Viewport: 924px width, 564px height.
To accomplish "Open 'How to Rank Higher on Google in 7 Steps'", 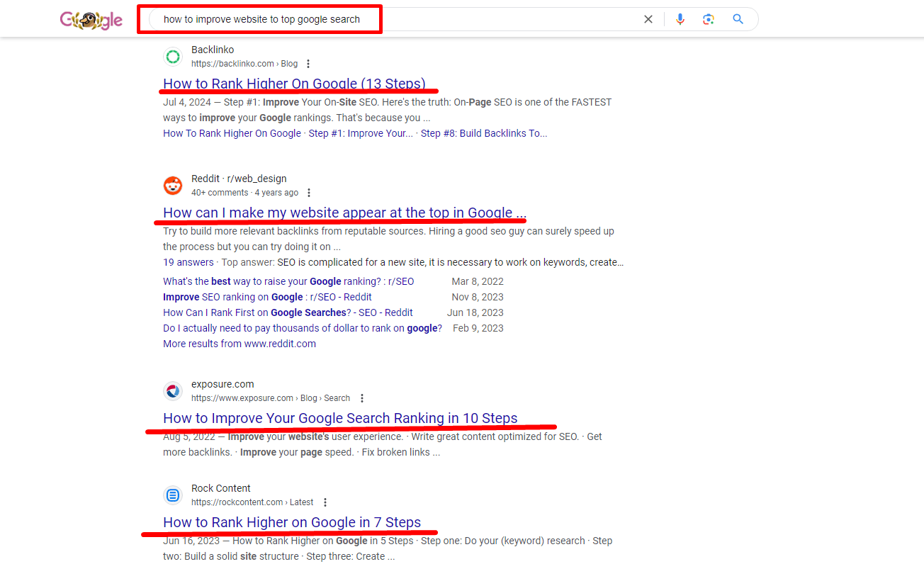I will click(x=292, y=522).
